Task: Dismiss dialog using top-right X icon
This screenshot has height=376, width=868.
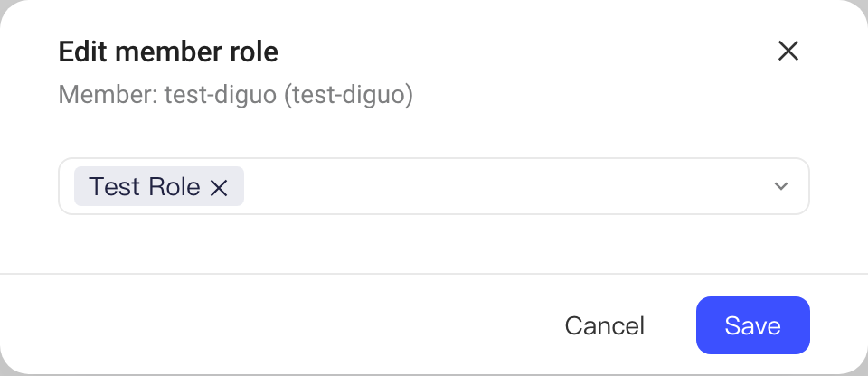Action: (x=788, y=51)
